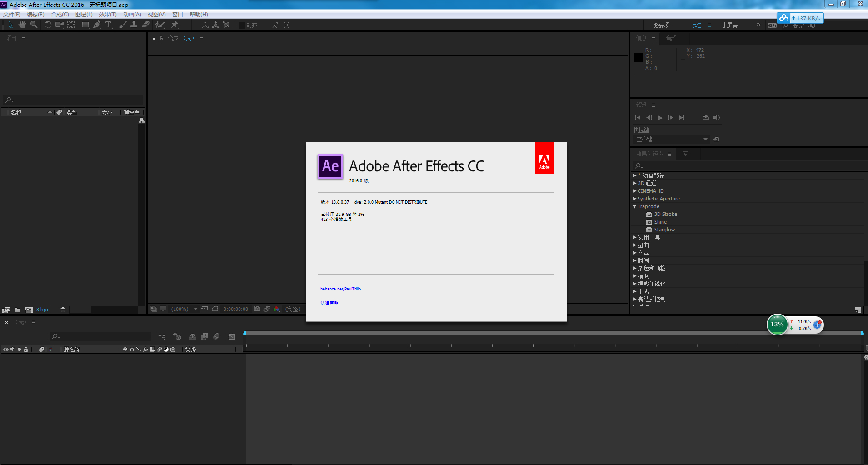Toggle Draft 3D in timeline
Viewport: 868px width, 465px height.
177,336
